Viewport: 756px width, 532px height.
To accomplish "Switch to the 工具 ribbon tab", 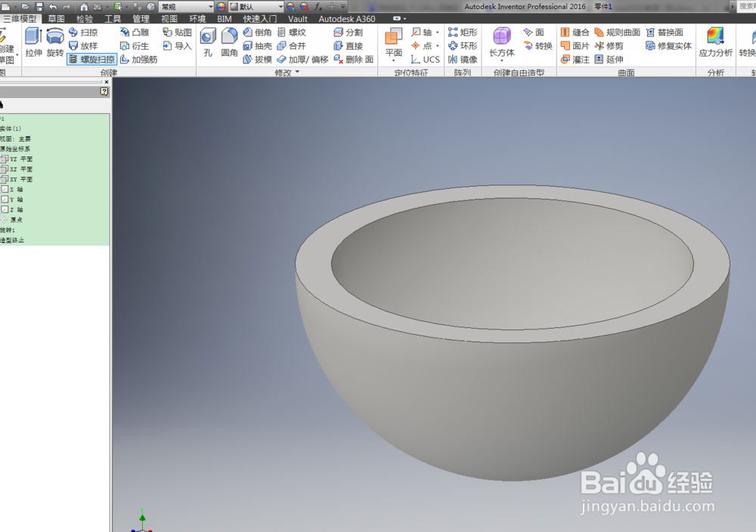I will click(113, 19).
